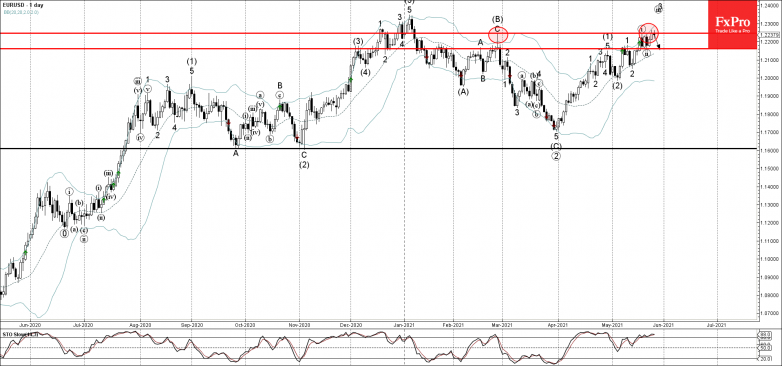
Task: Click the Jul-2021 date axis label
Action: tap(717, 325)
